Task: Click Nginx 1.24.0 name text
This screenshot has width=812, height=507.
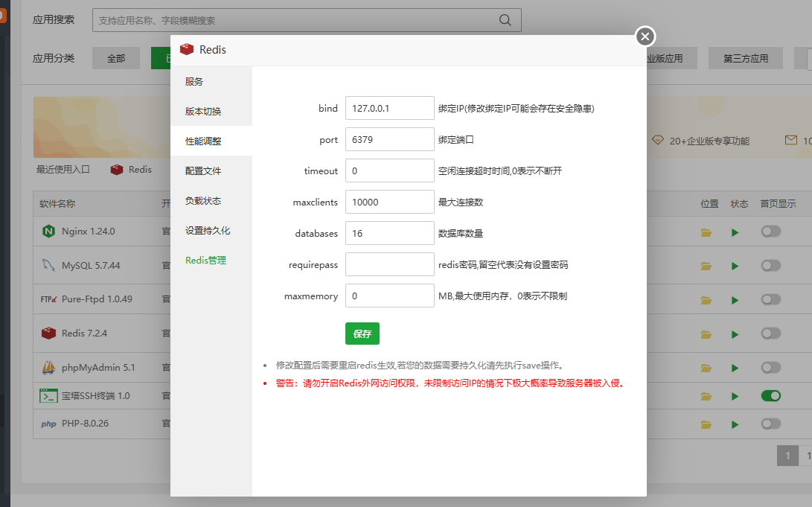Action: click(x=88, y=232)
